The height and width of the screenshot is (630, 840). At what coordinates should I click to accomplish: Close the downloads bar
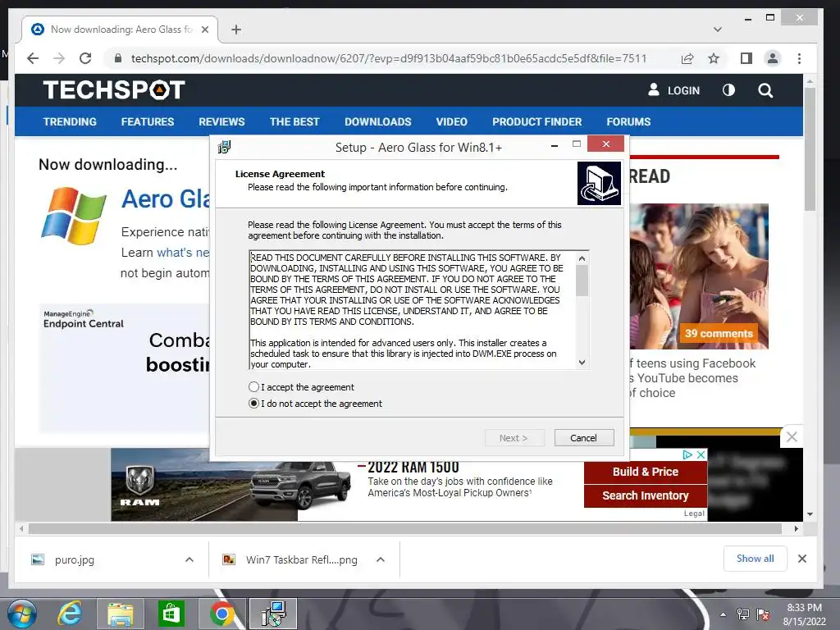click(802, 558)
